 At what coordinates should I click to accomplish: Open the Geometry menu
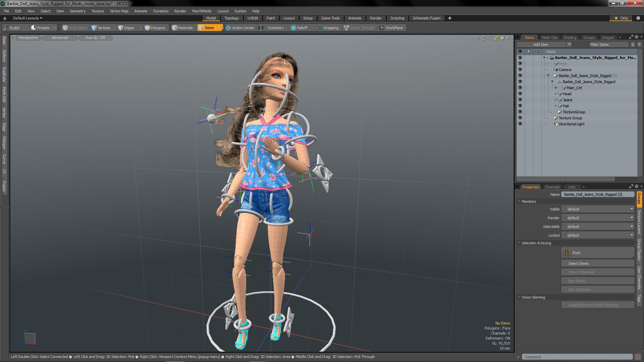pos(77,11)
